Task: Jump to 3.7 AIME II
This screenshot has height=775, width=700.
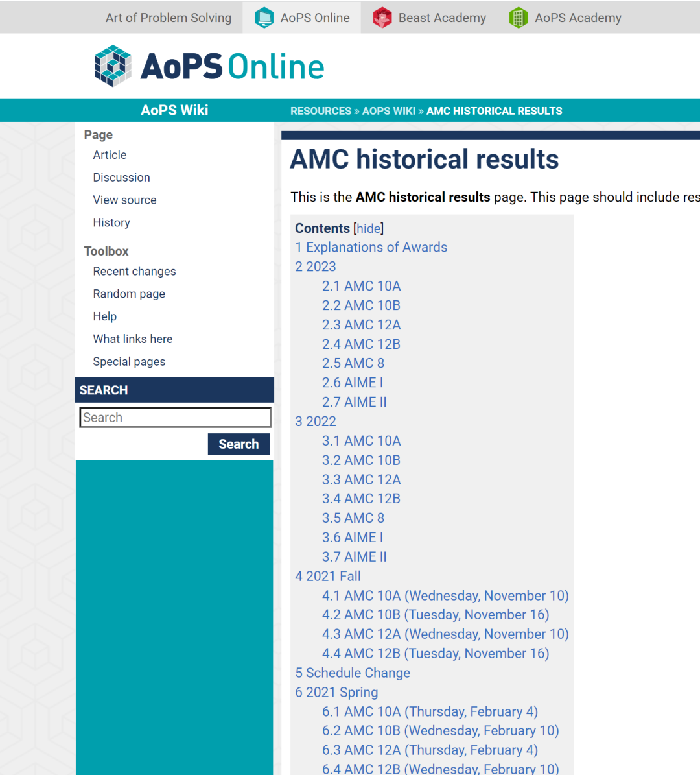Action: [x=354, y=556]
